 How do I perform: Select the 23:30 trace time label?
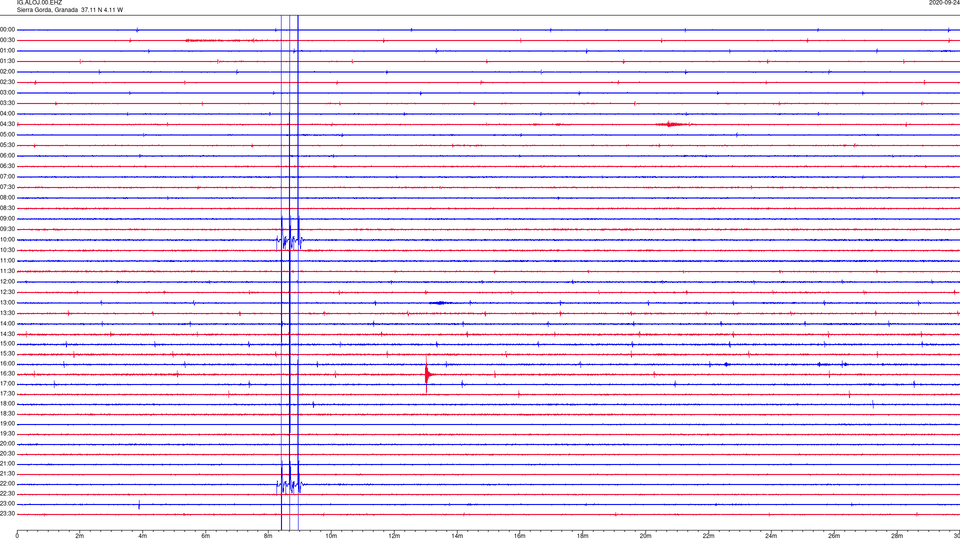click(8, 514)
